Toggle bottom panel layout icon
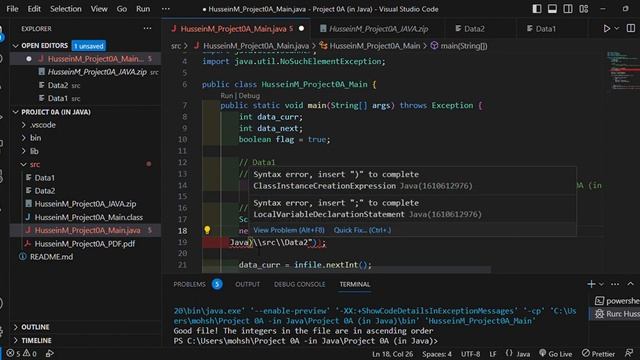 pyautogui.click(x=552, y=9)
